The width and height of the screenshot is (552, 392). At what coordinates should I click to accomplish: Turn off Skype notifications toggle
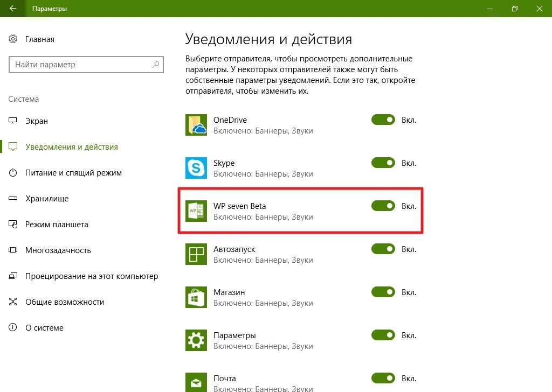[x=383, y=163]
